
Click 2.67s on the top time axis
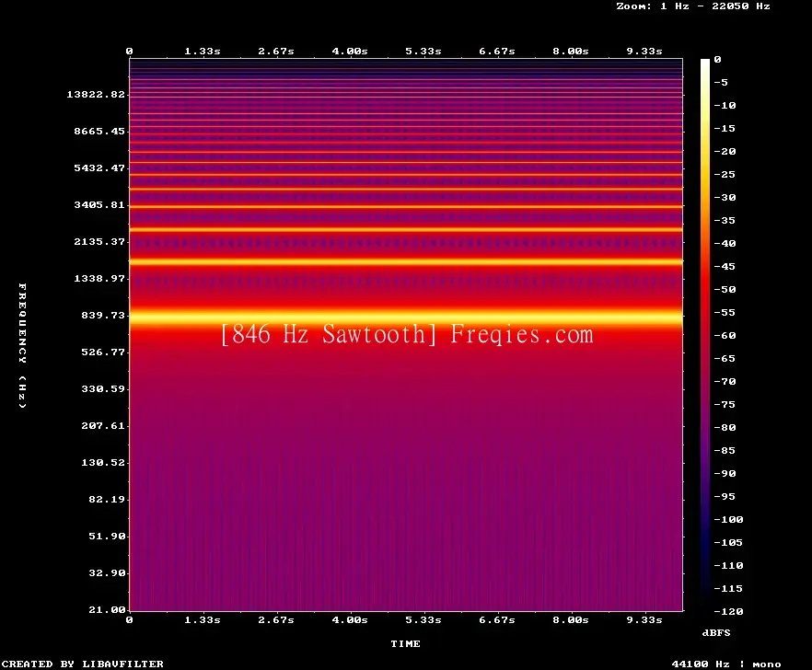276,52
